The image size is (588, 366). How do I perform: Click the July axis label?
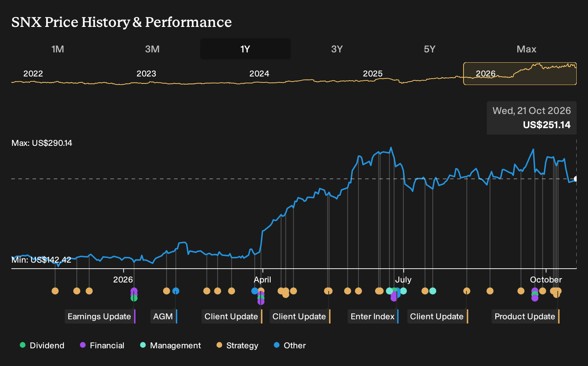click(x=403, y=280)
